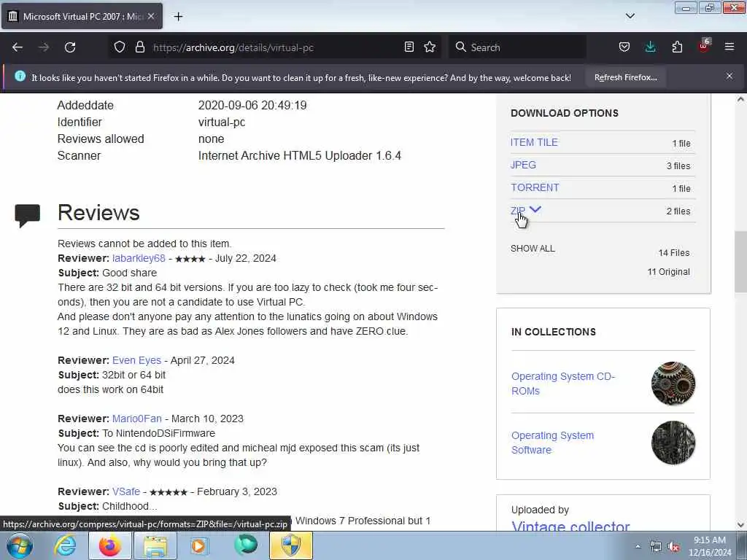Click SHOW ALL files link

tap(533, 249)
